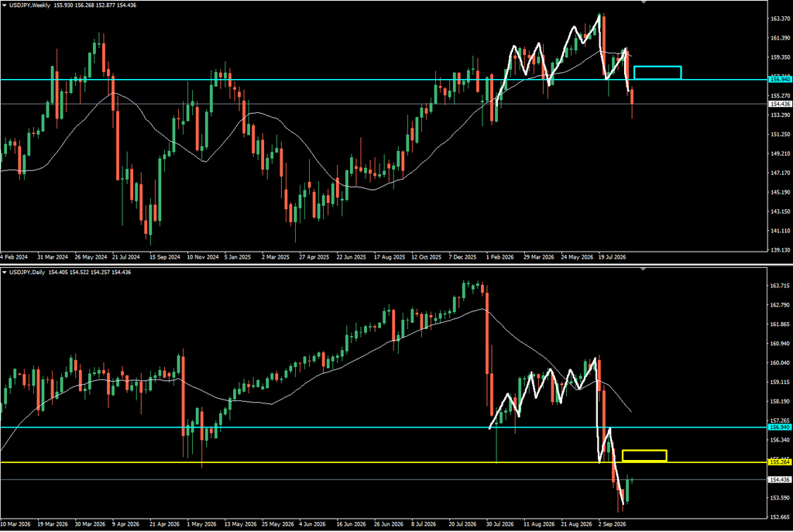Click the 154.436 current price label on Weekly
This screenshot has width=793, height=532.
click(779, 104)
